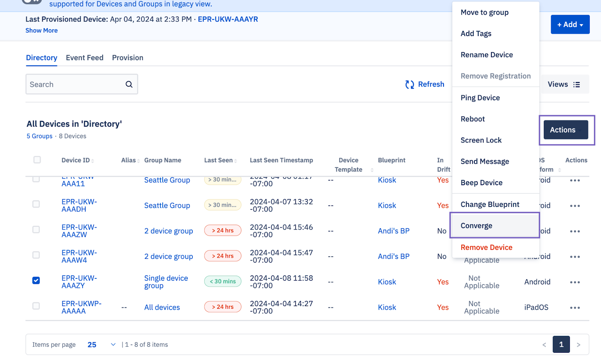Open the EPR-UKW-AAAYR device link
Screen dimensions: 601x364
click(x=228, y=19)
